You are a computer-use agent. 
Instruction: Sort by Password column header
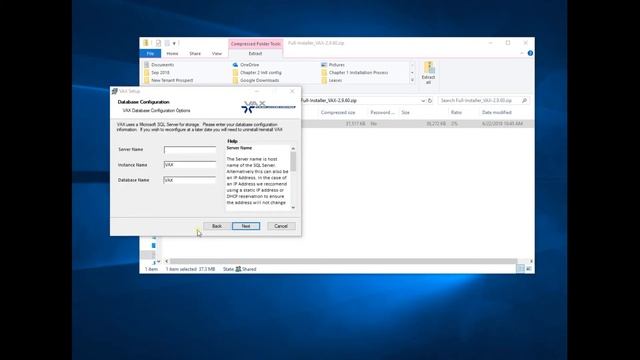[x=382, y=112]
